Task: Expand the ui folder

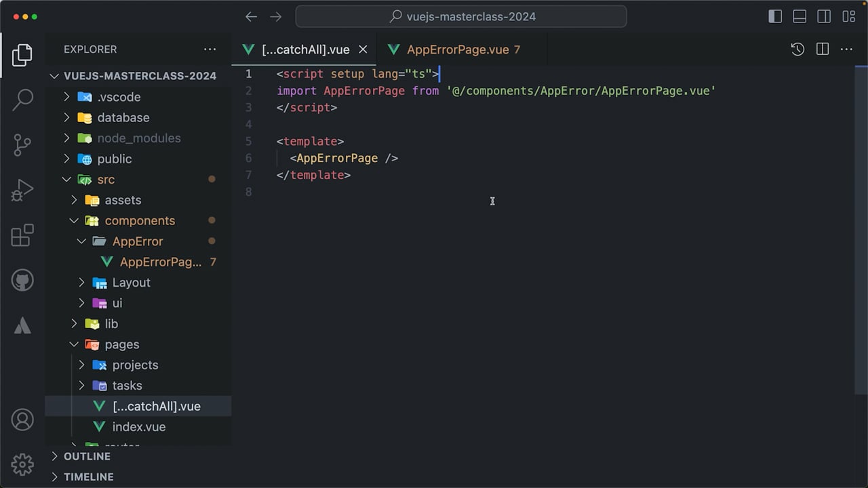Action: coord(81,303)
